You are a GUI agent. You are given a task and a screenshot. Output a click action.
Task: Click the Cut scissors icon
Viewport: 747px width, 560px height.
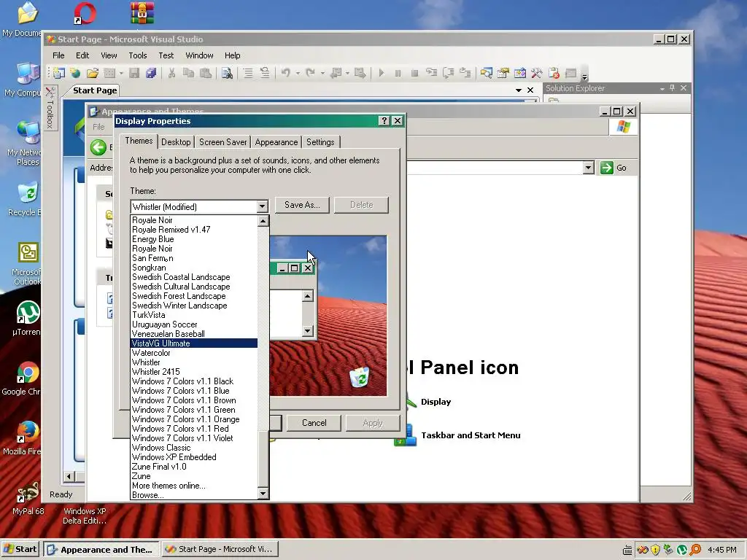tap(171, 73)
